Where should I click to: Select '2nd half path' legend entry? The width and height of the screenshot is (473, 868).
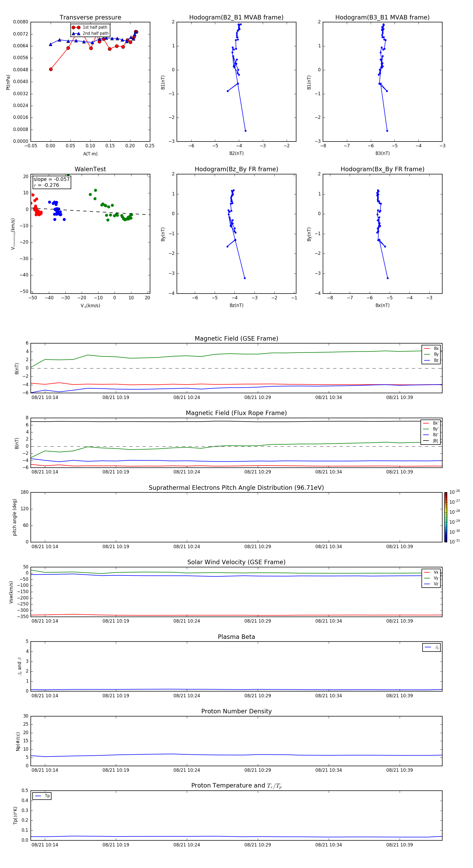(90, 33)
